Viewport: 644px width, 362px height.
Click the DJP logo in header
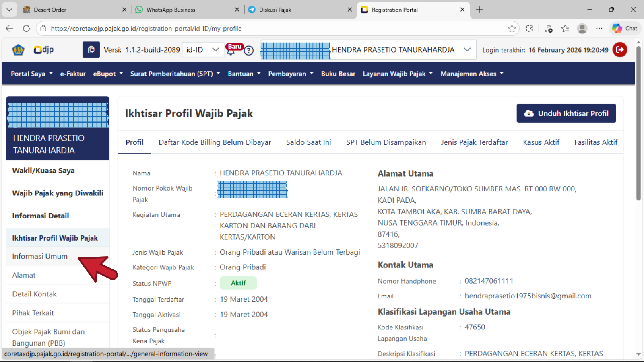43,50
